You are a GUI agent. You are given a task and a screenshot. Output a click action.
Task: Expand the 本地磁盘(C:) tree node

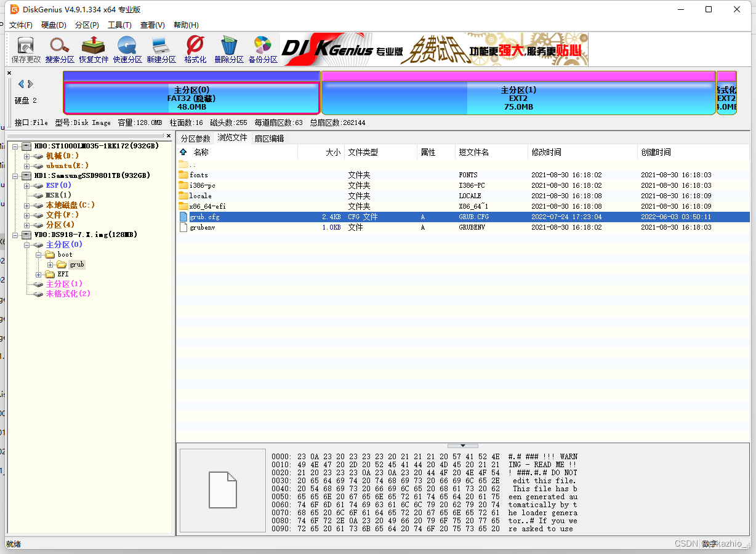point(26,206)
